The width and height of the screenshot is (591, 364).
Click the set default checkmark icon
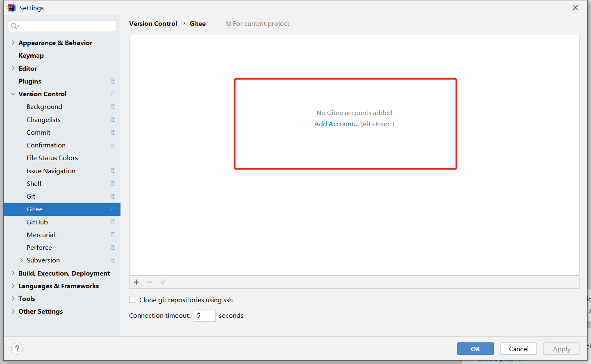(x=163, y=282)
